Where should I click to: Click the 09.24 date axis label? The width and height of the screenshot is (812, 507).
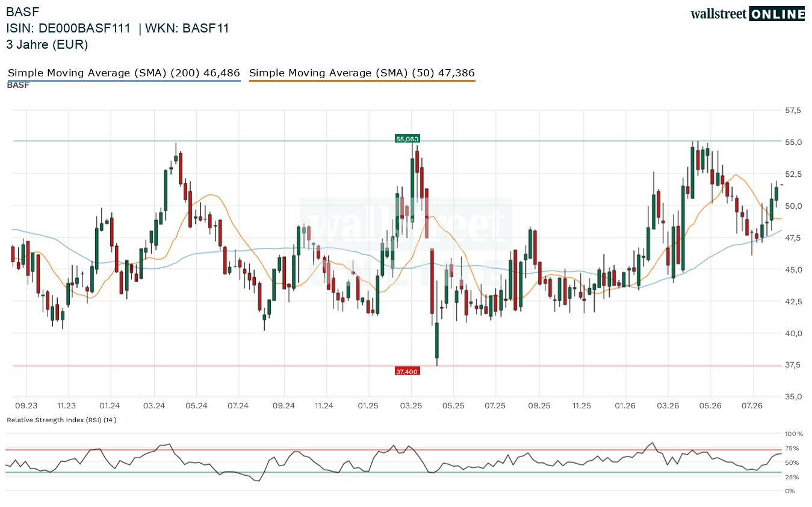[x=283, y=406]
